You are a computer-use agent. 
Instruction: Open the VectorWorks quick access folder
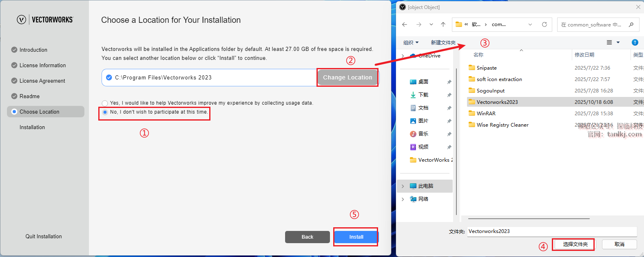click(x=431, y=160)
